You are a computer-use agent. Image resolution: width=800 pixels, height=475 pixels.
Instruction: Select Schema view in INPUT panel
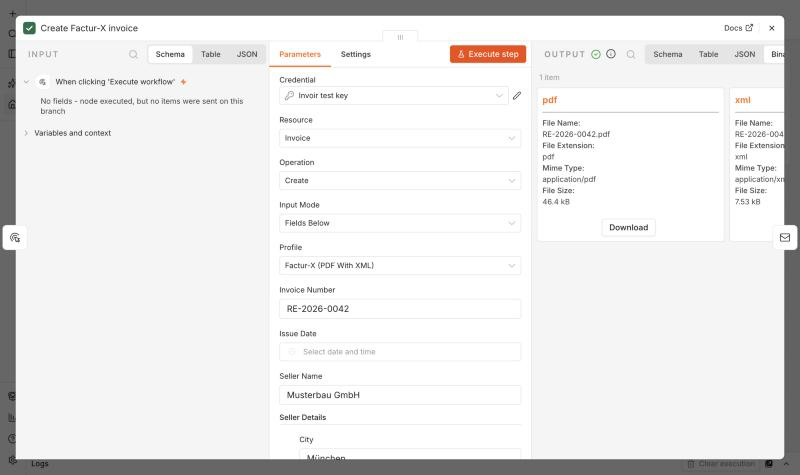[170, 54]
